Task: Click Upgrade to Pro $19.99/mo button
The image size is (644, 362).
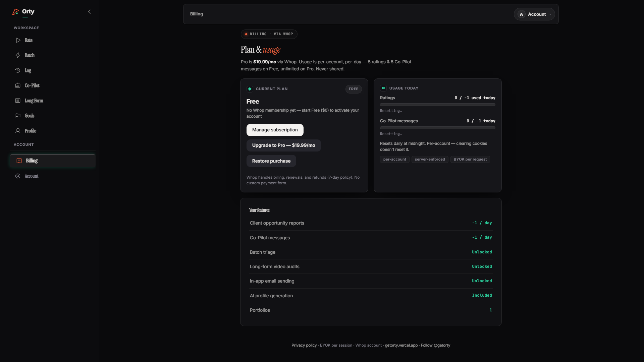Action: (x=284, y=145)
